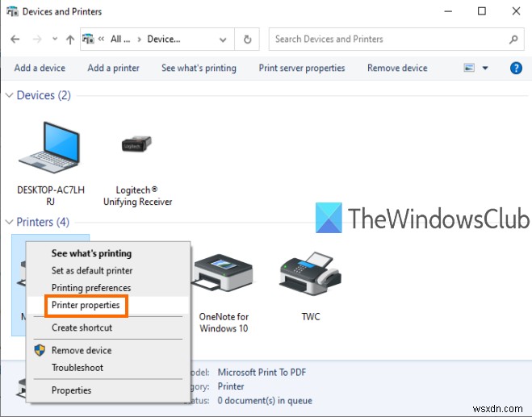Choose Create shortcut in context menu

point(82,327)
